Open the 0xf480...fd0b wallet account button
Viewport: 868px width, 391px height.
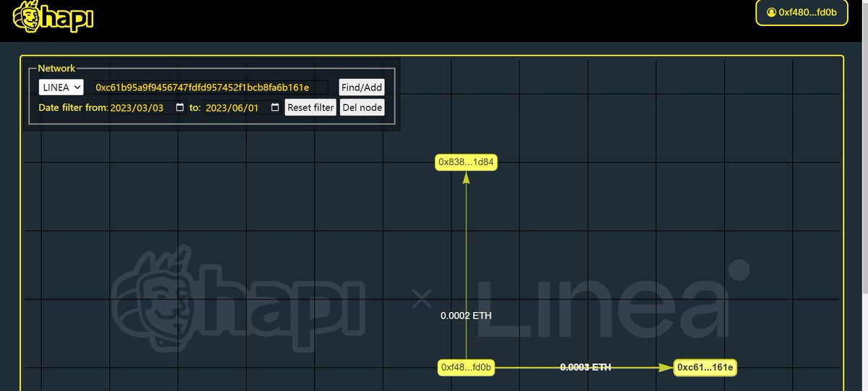click(801, 12)
